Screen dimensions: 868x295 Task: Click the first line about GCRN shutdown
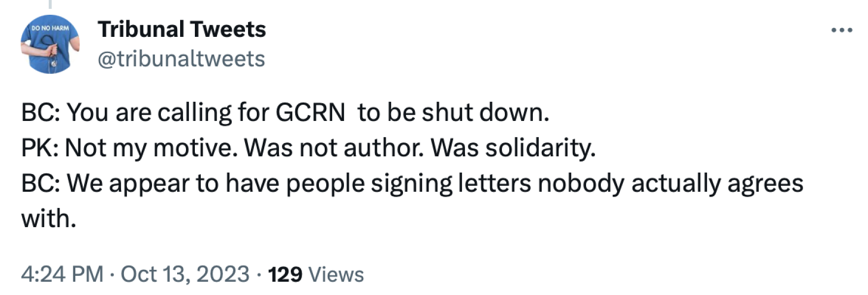[285, 113]
